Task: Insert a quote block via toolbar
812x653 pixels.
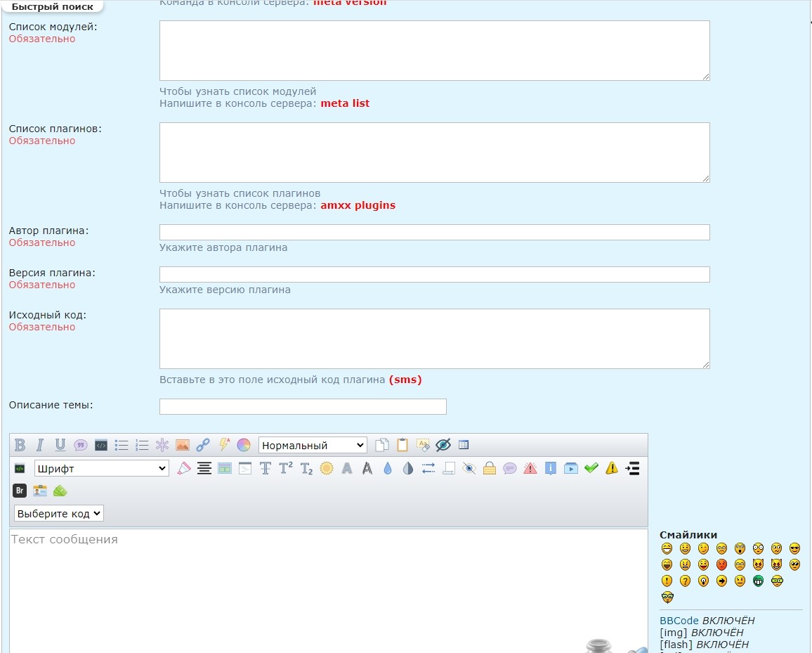Action: [x=81, y=445]
